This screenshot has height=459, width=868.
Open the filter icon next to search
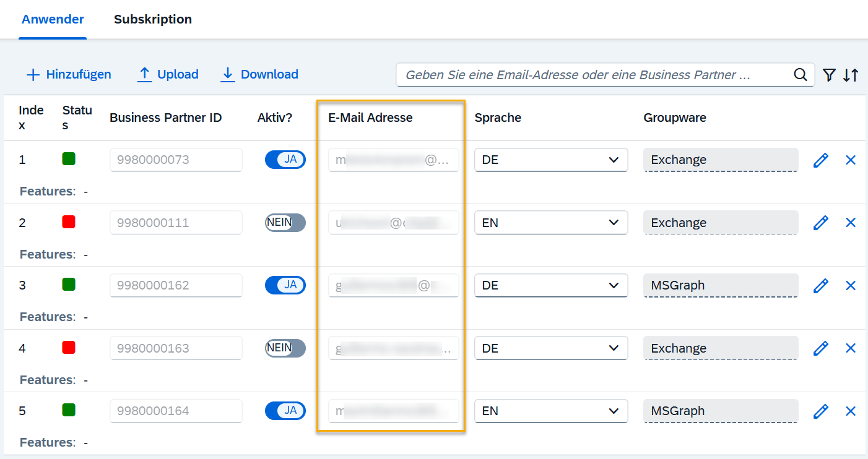tap(829, 75)
